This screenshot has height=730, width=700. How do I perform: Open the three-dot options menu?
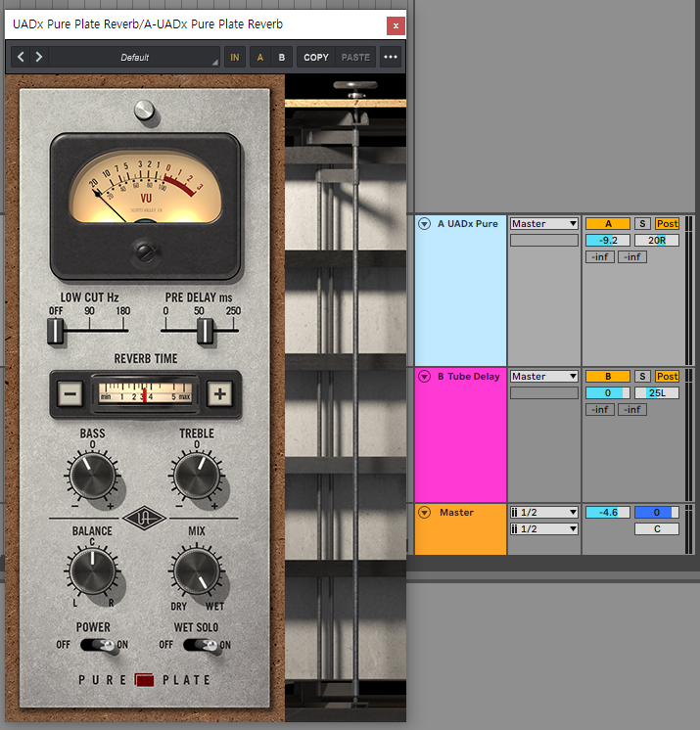(x=391, y=58)
